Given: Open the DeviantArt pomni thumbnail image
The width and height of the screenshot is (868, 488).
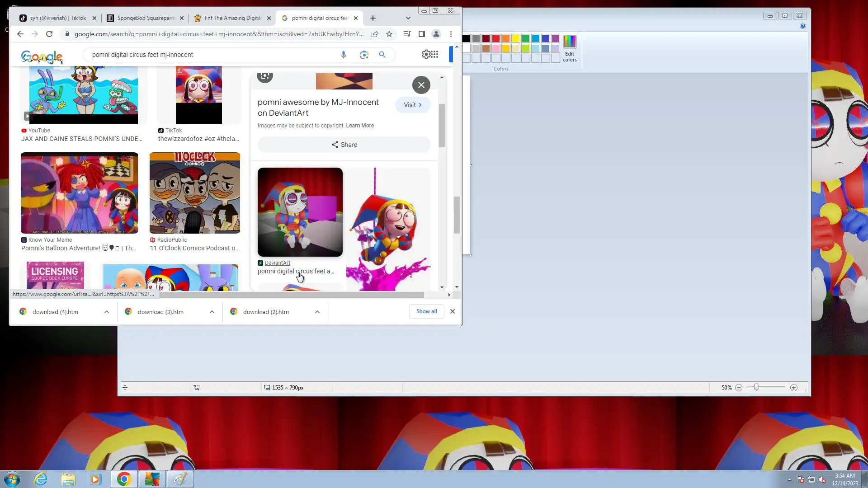Looking at the screenshot, I should pos(300,212).
